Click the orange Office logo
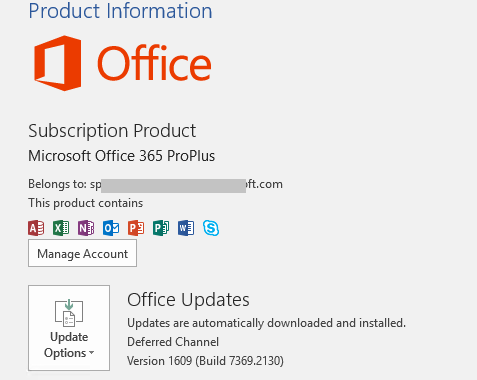This screenshot has height=380, width=477. [x=123, y=63]
